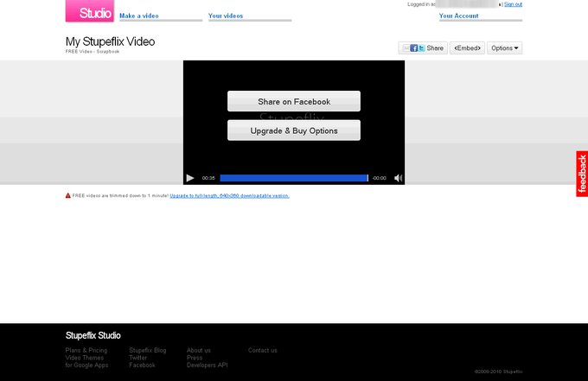Open the Stupeflix Blog footer link
Image resolution: width=588 pixels, height=381 pixels.
pos(148,350)
